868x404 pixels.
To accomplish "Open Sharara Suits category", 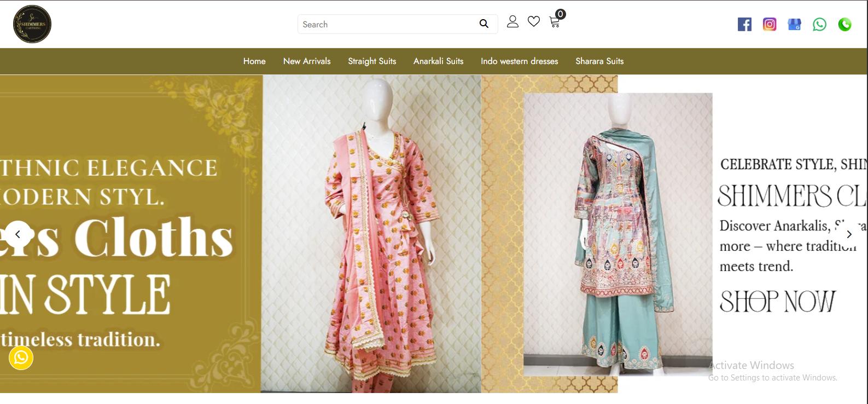I will pos(599,61).
